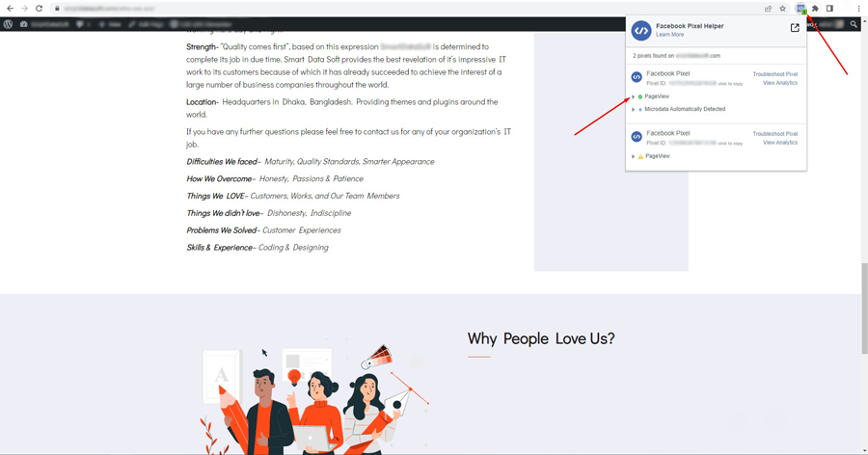Click the 'Location' paragraph about Dhaka, Bangladesh

click(342, 108)
